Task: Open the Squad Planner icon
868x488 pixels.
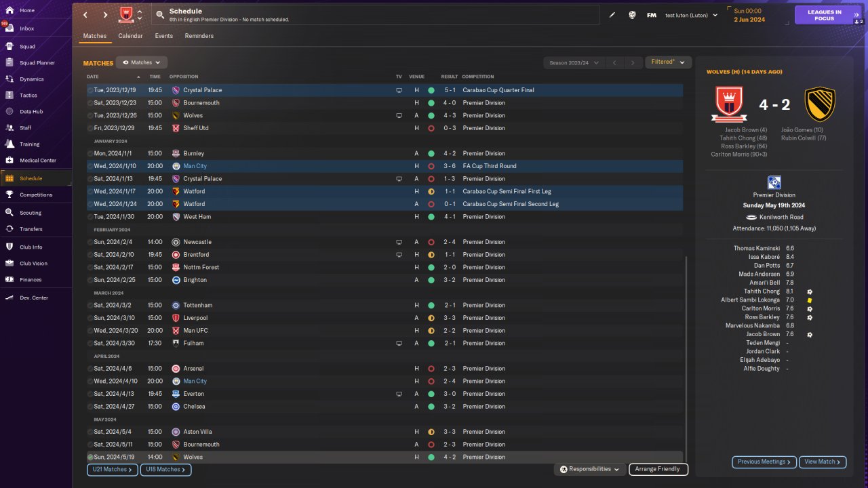Action: click(9, 63)
